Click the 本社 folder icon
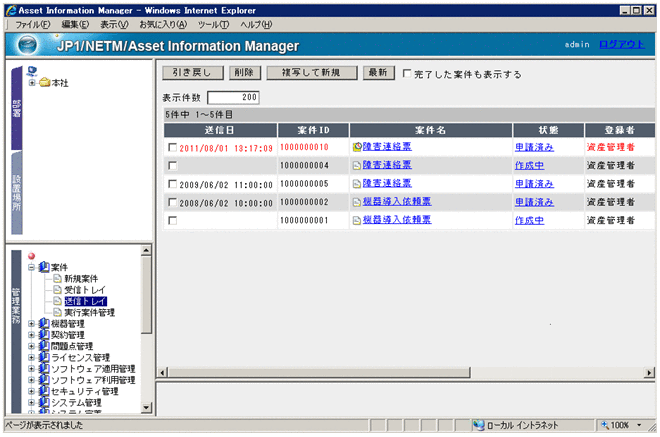Viewport: 660px width, 437px height. tap(45, 83)
